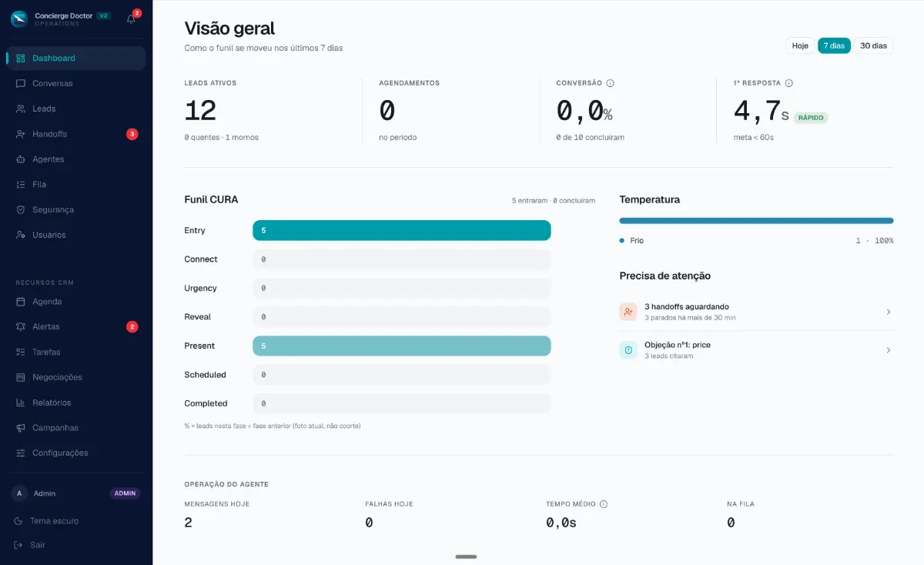Click the Admin avatar circle

tap(19, 493)
